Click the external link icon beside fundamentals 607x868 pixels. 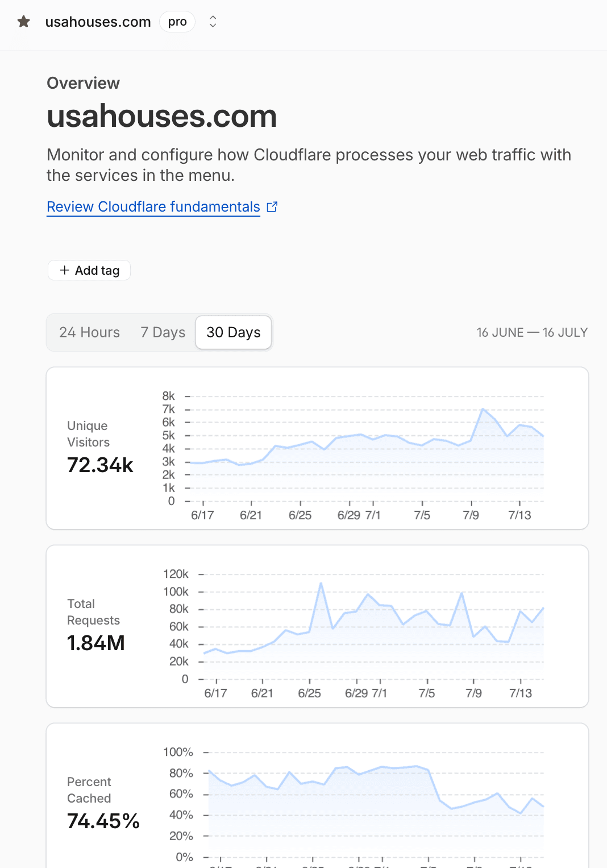click(x=272, y=206)
